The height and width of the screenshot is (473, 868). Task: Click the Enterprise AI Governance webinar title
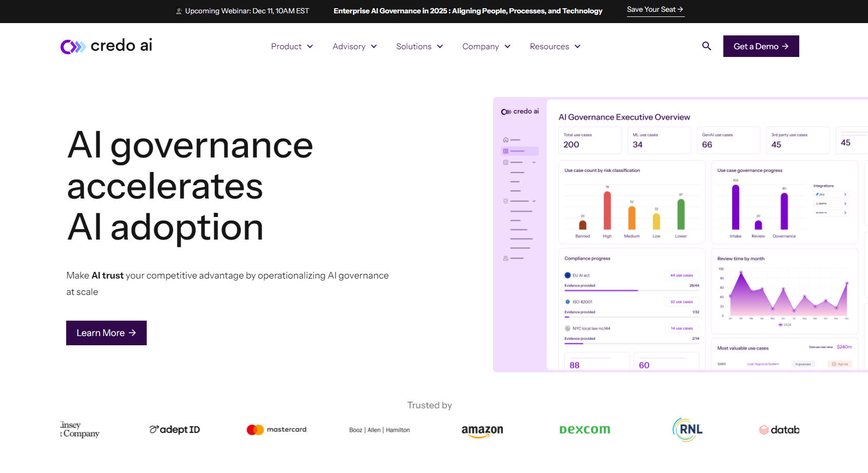[x=467, y=11]
